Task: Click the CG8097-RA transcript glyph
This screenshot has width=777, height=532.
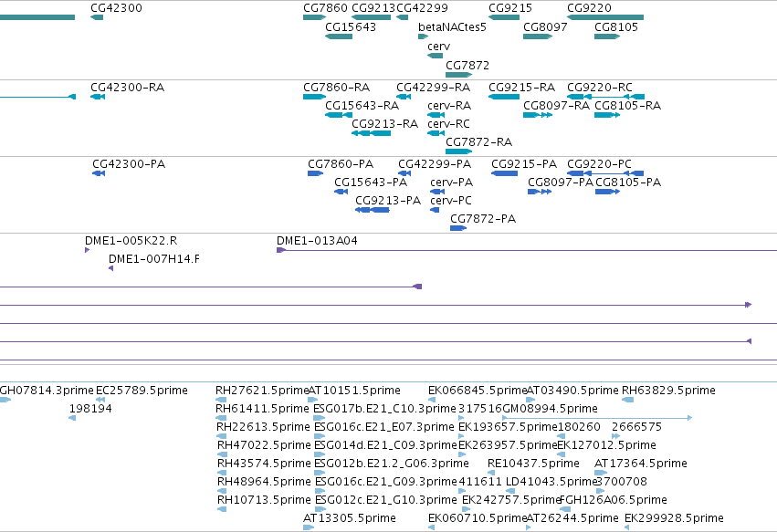Action: [538, 115]
